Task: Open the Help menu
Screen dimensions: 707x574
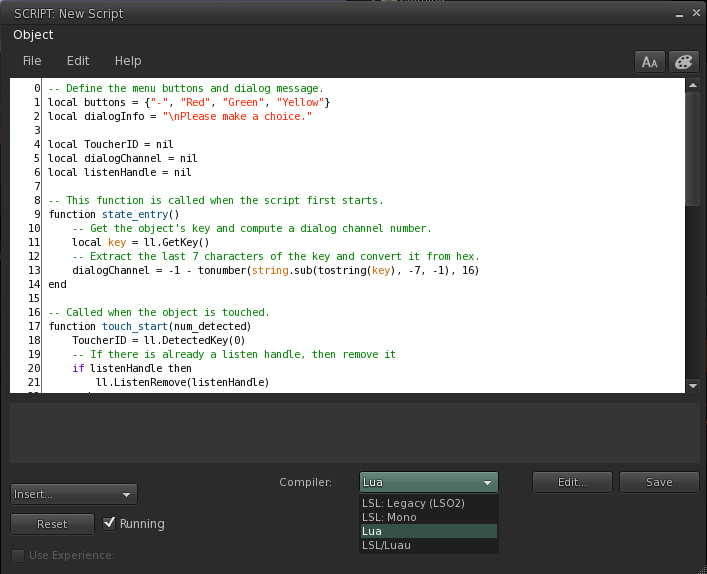Action: click(x=128, y=61)
